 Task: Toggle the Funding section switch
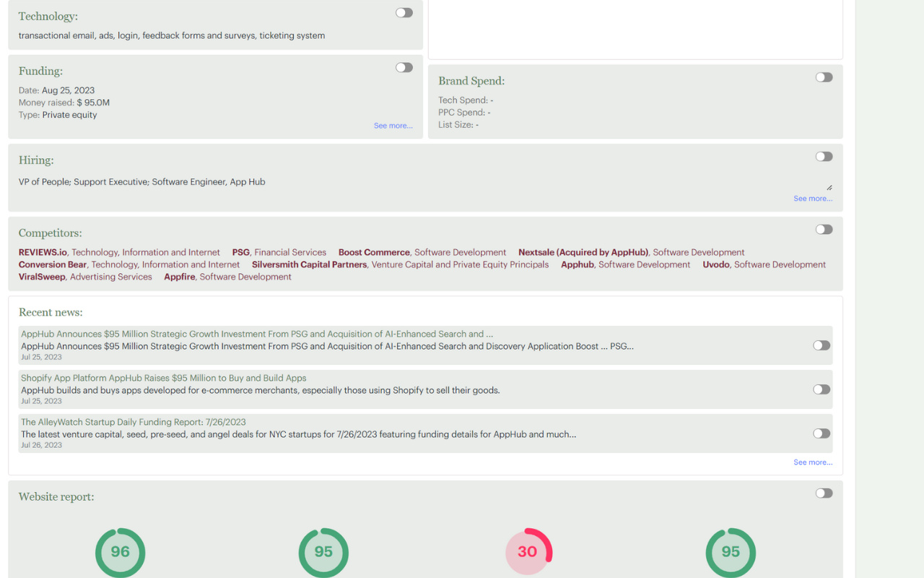pyautogui.click(x=404, y=67)
